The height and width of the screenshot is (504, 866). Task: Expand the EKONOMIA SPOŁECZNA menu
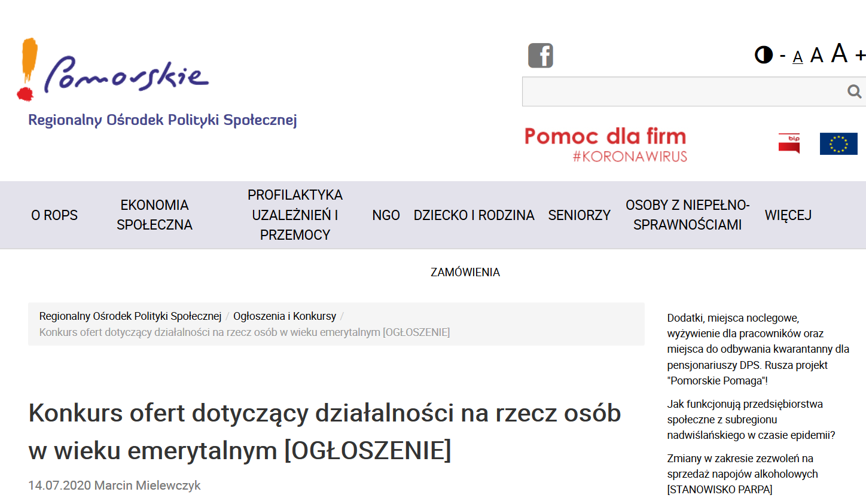click(154, 215)
